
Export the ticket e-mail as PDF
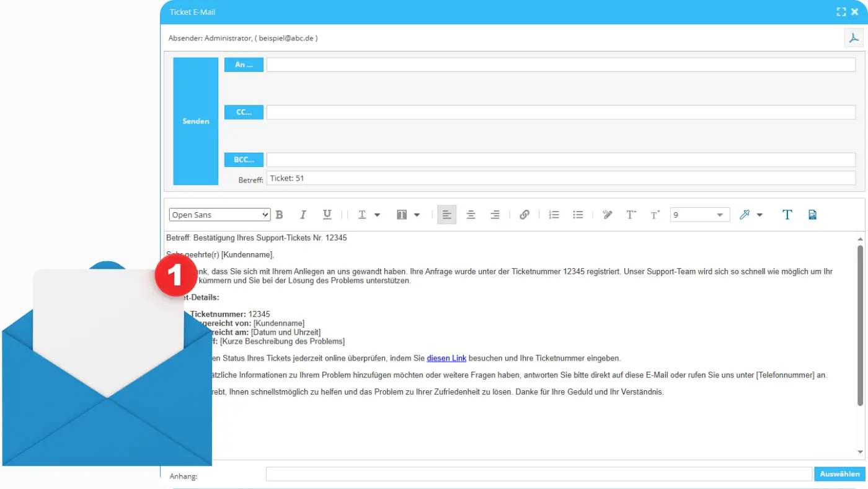pos(854,37)
